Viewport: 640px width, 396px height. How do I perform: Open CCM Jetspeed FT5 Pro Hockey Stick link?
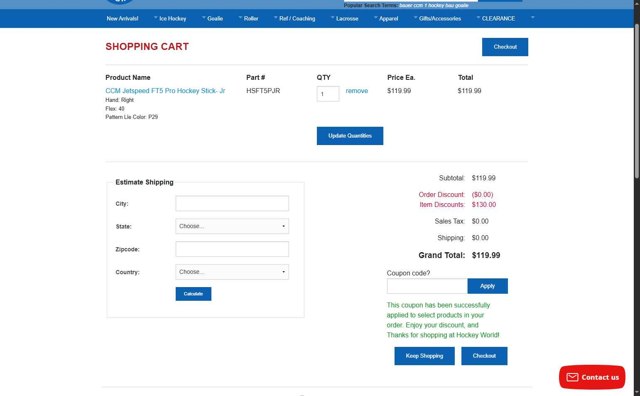click(x=165, y=91)
